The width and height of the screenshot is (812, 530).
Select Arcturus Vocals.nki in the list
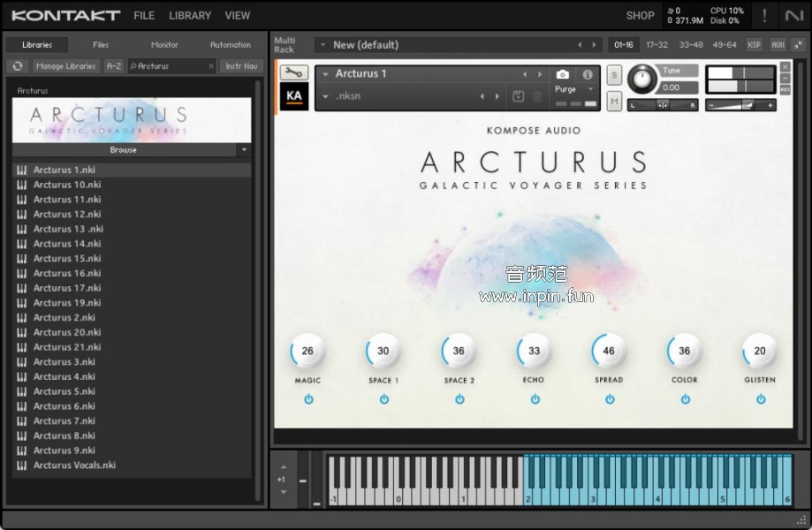pyautogui.click(x=74, y=466)
